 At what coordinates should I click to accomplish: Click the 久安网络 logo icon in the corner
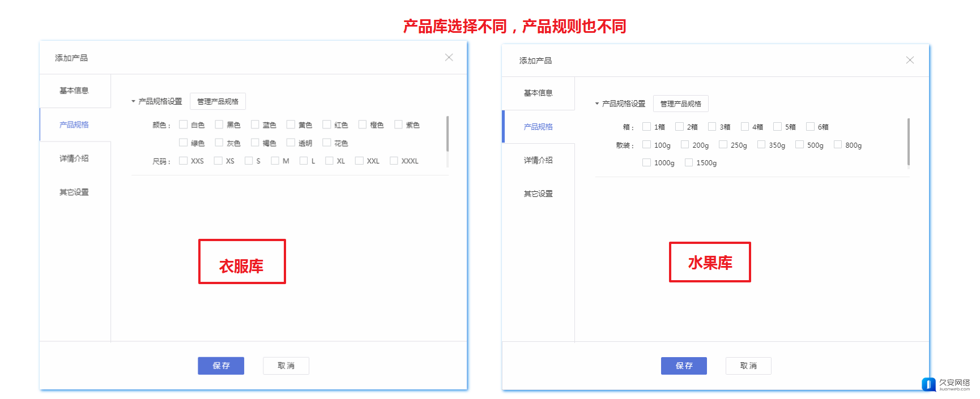pos(928,384)
